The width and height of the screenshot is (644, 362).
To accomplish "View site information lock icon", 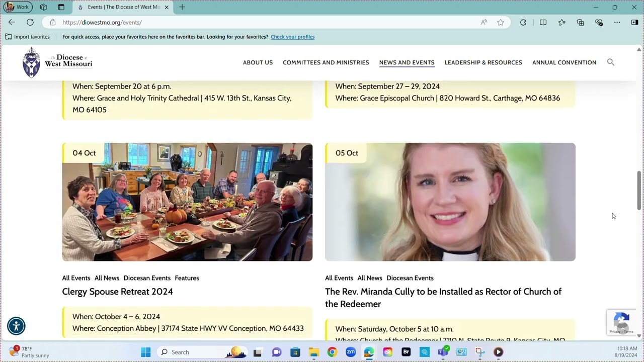I will click(53, 22).
